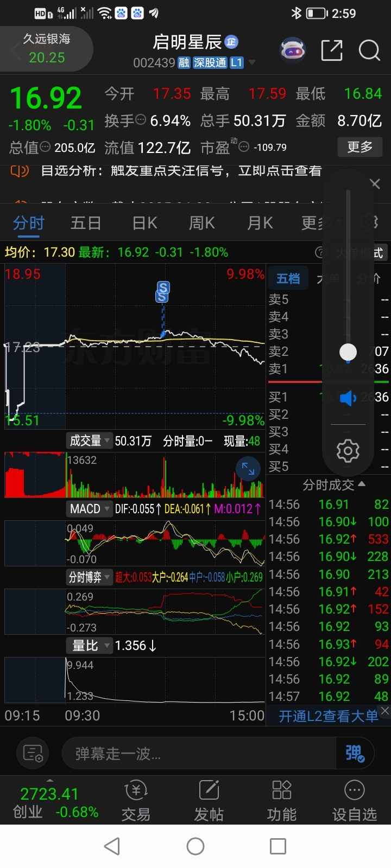This screenshot has height=868, width=391.
Task: Tap the info icon beside 换手
Action: pos(141,119)
